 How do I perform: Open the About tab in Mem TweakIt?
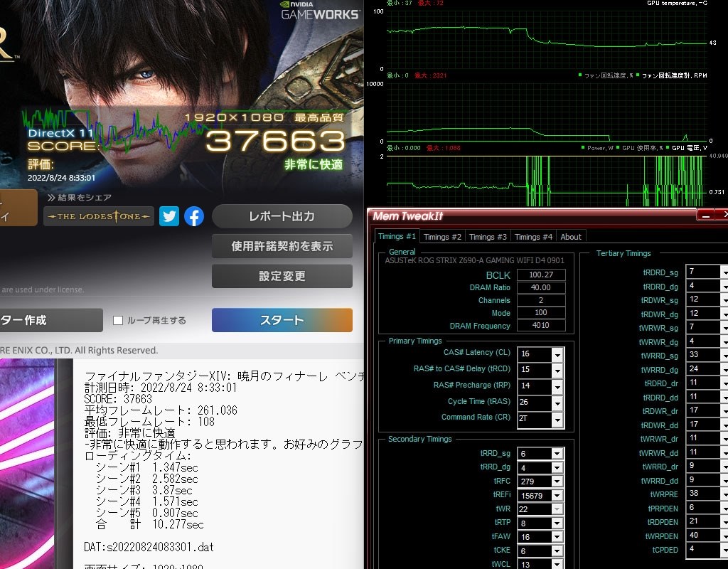(x=571, y=237)
